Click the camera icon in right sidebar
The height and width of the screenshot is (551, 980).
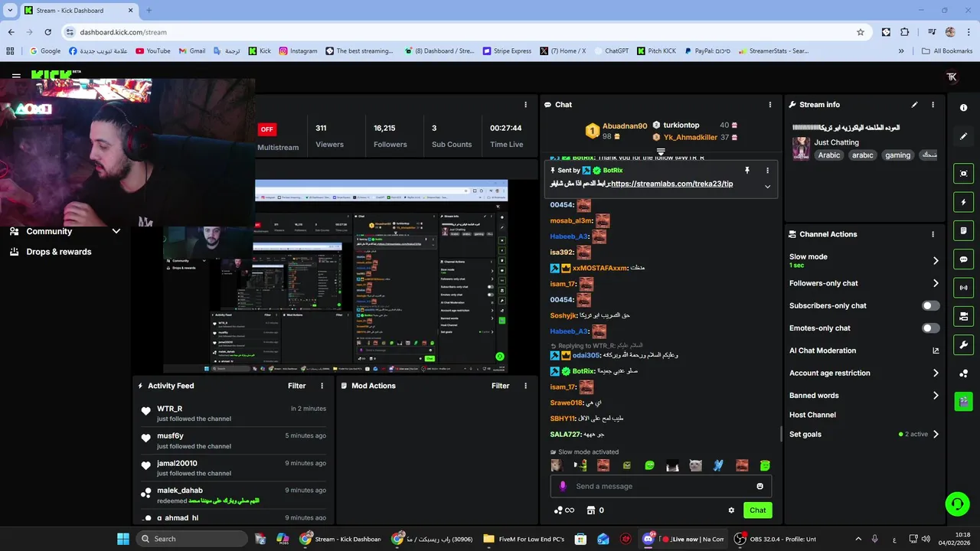coord(963,316)
